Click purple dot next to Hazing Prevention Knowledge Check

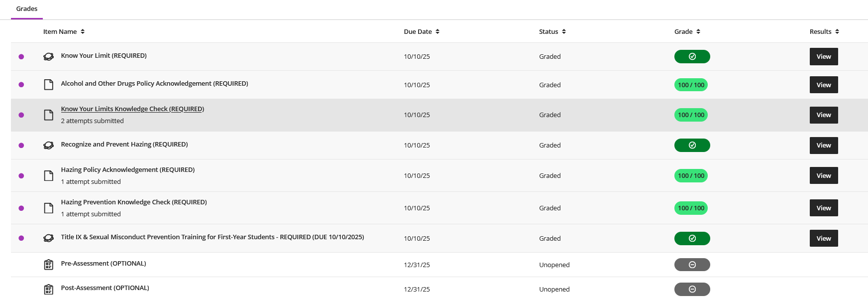tap(21, 208)
